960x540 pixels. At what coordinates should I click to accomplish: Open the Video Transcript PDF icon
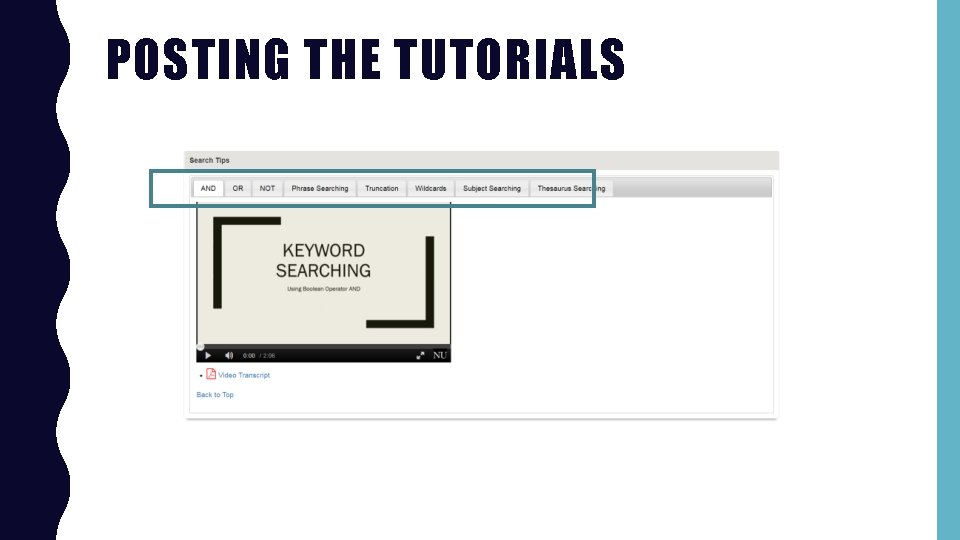pos(211,374)
